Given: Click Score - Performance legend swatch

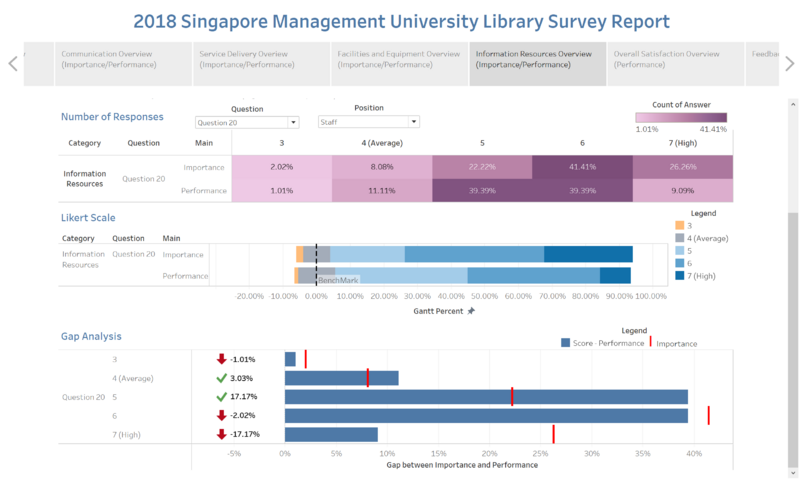Looking at the screenshot, I should [x=565, y=343].
